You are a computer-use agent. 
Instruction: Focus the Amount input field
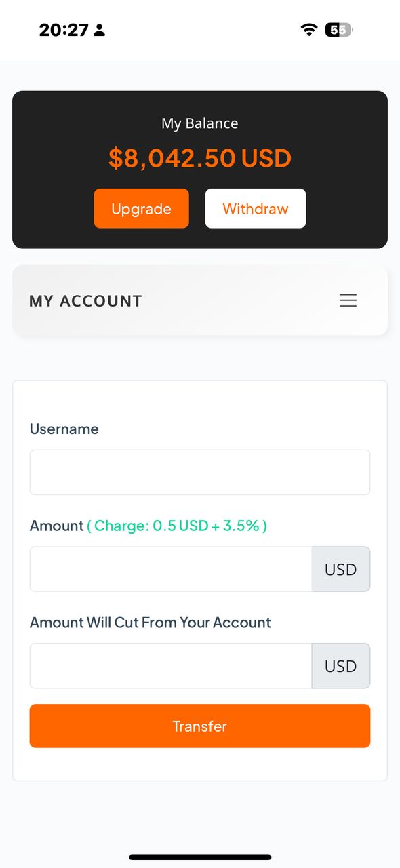[171, 569]
